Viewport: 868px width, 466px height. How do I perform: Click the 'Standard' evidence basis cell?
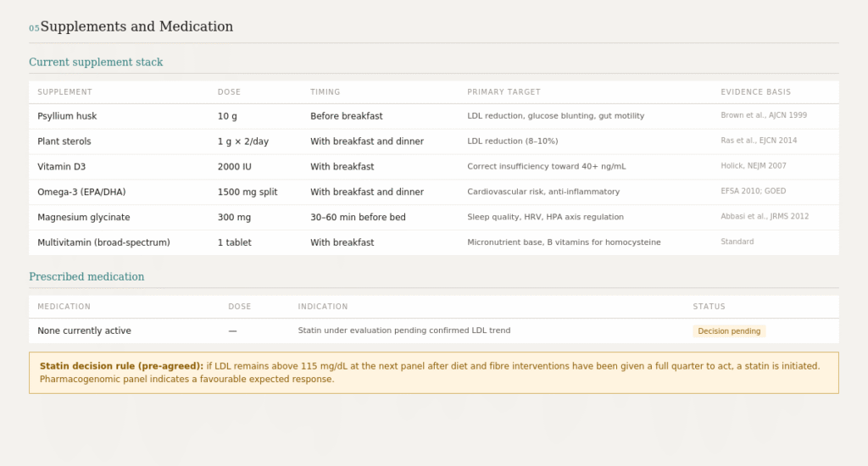coord(737,241)
